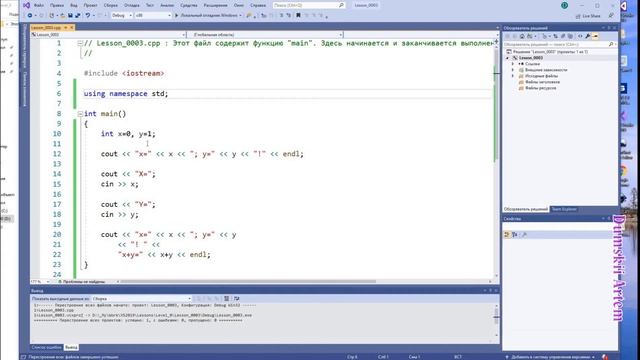Expand the references node in Solution Explorer
Viewport: 640px width, 360px height.
tap(513, 64)
